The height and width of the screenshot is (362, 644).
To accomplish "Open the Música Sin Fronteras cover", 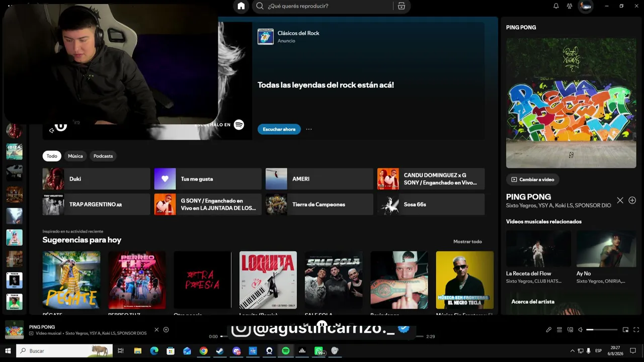I will point(465,280).
